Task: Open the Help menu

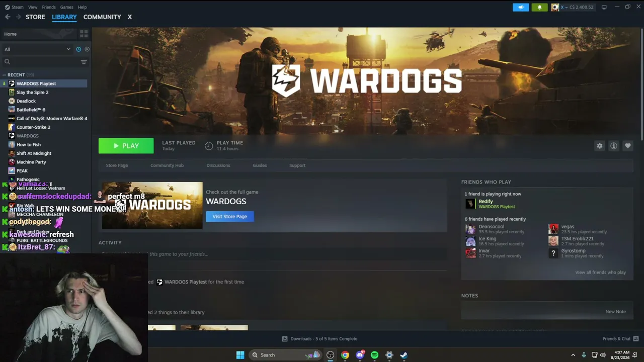Action: pos(83,7)
